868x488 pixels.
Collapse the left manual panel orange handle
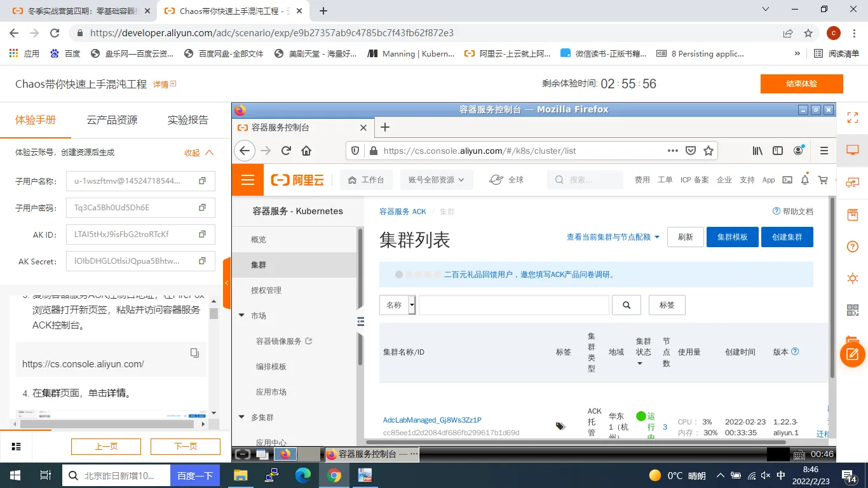tap(227, 283)
